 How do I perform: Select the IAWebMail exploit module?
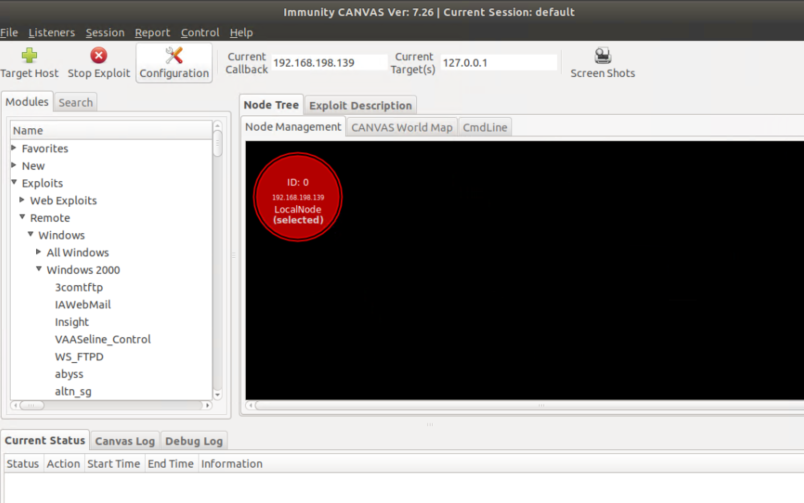[x=83, y=305]
